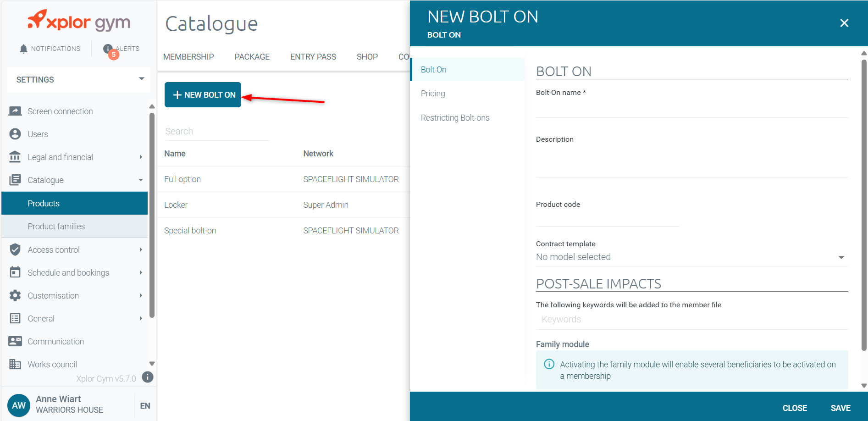The width and height of the screenshot is (868, 421).
Task: Click the Screen connection icon
Action: [x=15, y=111]
